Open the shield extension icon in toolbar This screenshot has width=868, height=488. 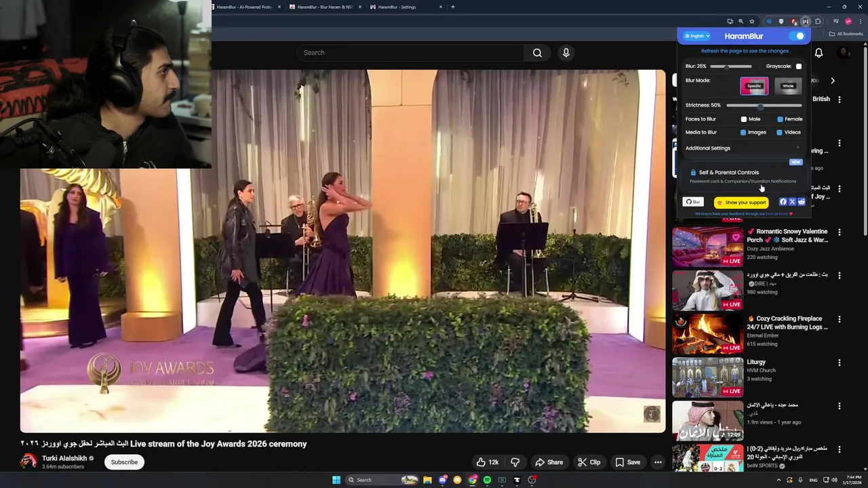point(781,22)
